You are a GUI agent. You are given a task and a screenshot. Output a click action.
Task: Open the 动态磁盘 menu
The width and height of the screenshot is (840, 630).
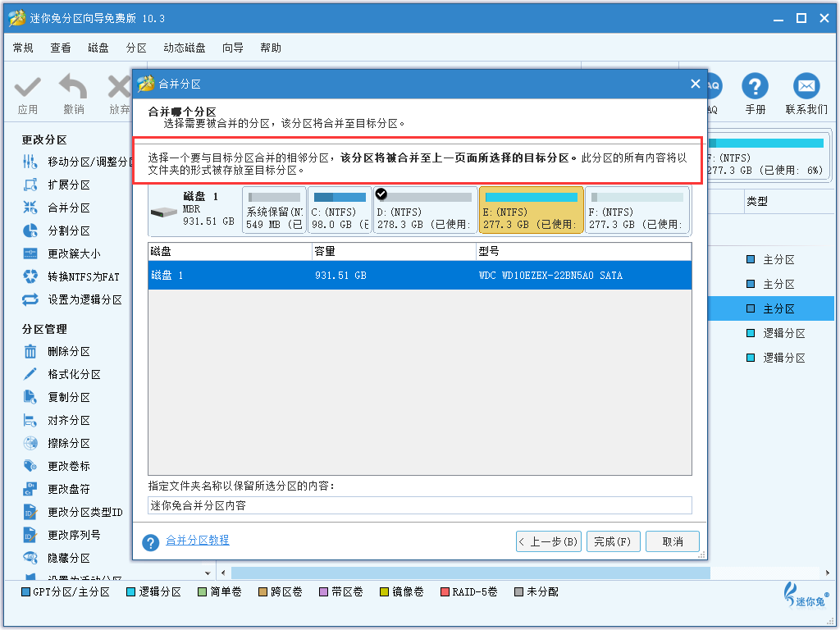click(x=185, y=48)
